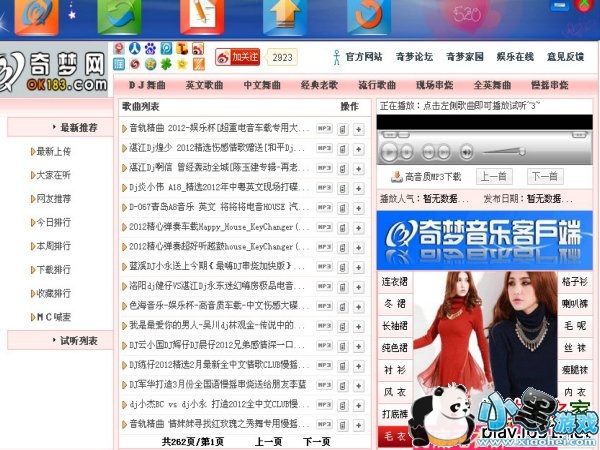
Task: Share via the blue Tianya 涯 icon
Action: (119, 64)
